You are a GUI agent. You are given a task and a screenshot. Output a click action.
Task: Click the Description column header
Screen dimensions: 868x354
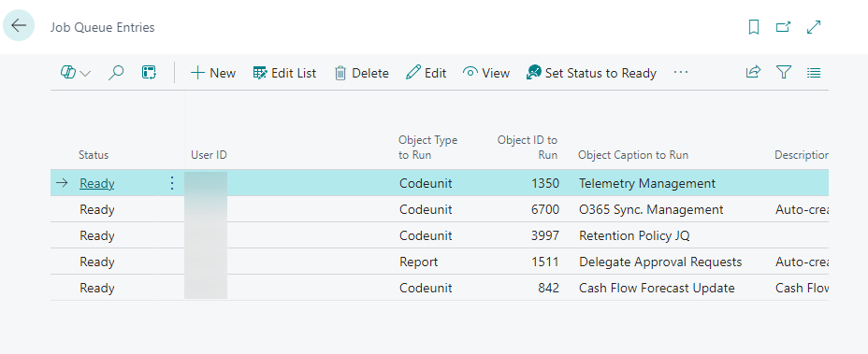click(x=801, y=155)
